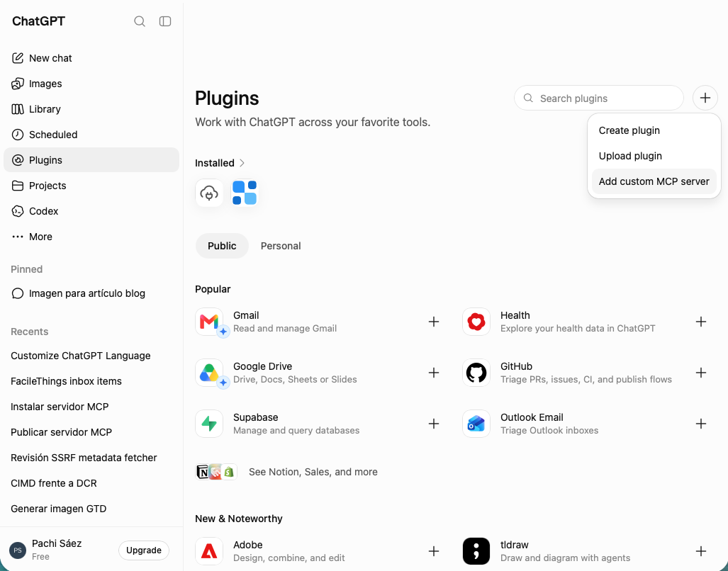The image size is (728, 571).
Task: Open the Google Drive plugin icon
Action: 209,373
